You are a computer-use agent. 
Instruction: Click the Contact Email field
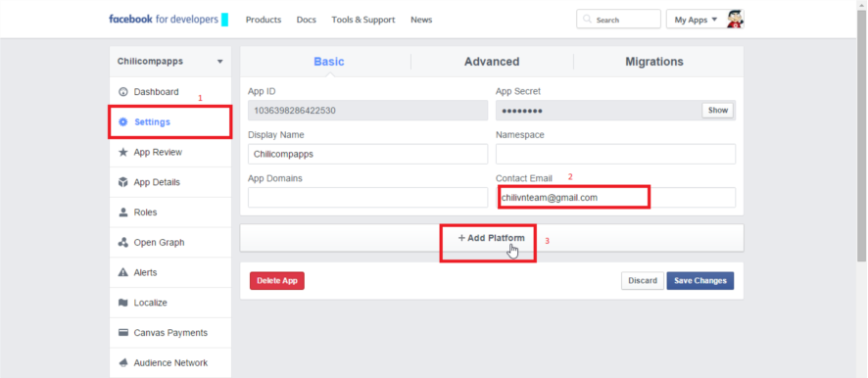coord(615,197)
